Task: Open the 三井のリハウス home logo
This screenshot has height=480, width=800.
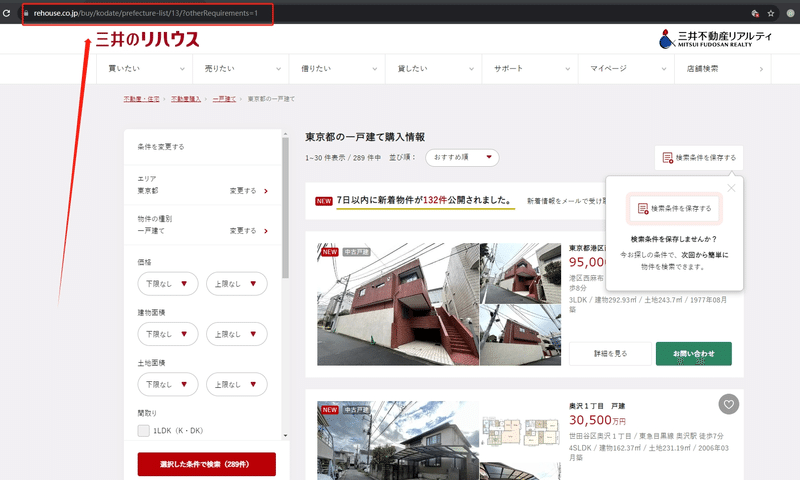Action: [x=147, y=39]
